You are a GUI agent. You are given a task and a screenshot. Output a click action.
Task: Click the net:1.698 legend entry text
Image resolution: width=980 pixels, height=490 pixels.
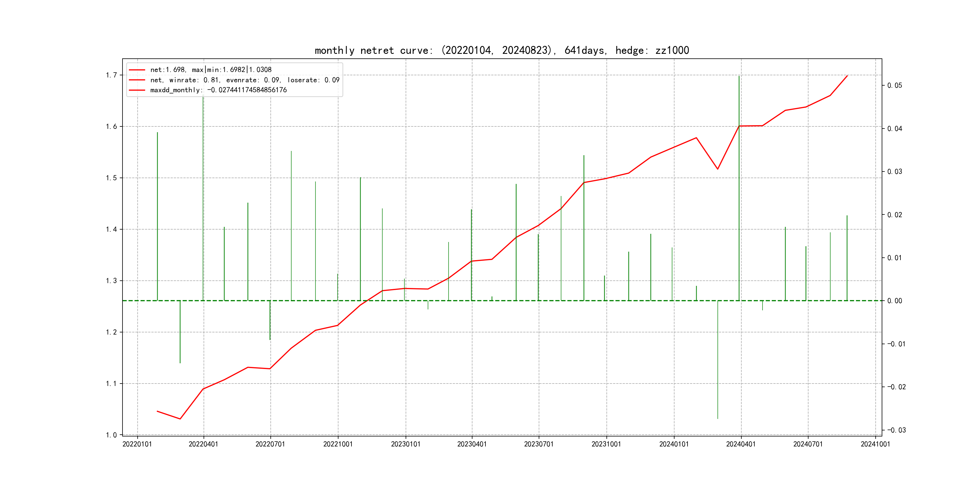pyautogui.click(x=211, y=70)
